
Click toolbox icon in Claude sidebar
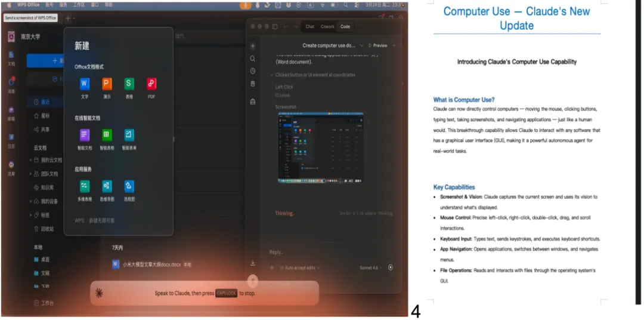coord(253,101)
